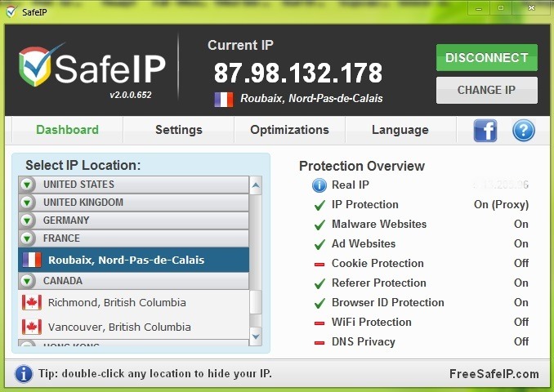Toggle IP Protection checkmark
This screenshot has height=392, width=554.
coord(319,205)
